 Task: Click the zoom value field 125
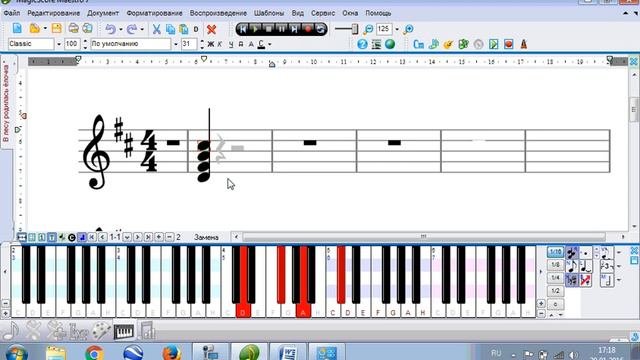tap(384, 29)
